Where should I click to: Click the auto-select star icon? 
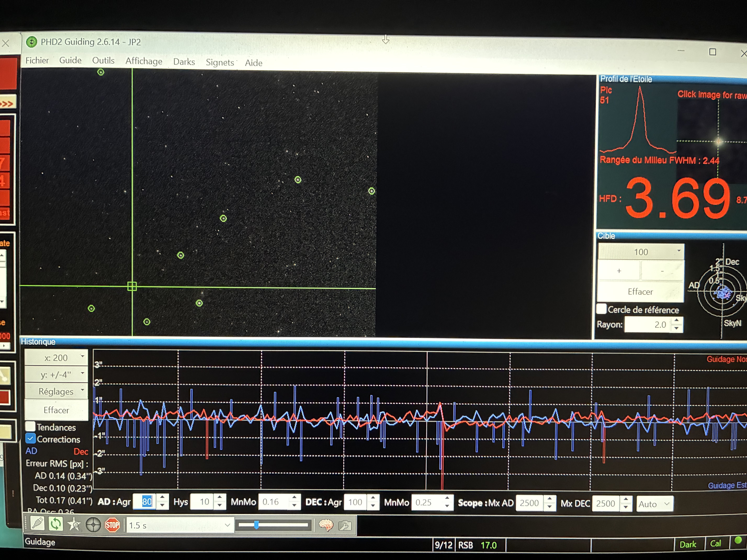(x=74, y=525)
